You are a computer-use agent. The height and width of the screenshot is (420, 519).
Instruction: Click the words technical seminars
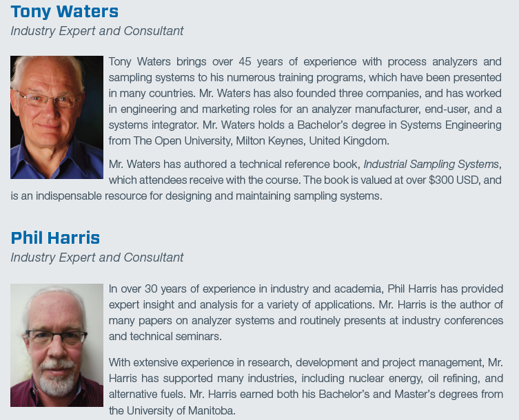[x=175, y=336]
